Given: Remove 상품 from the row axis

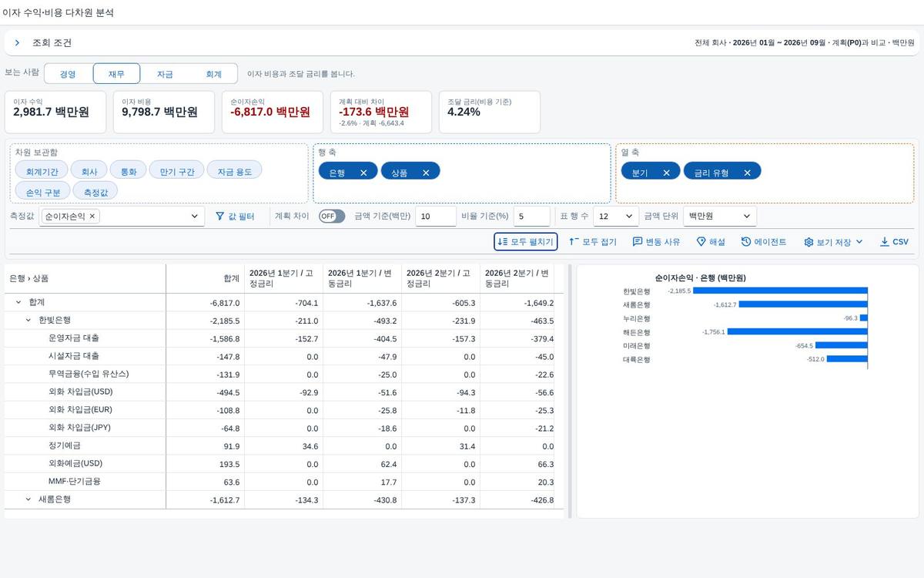Looking at the screenshot, I should (x=426, y=173).
